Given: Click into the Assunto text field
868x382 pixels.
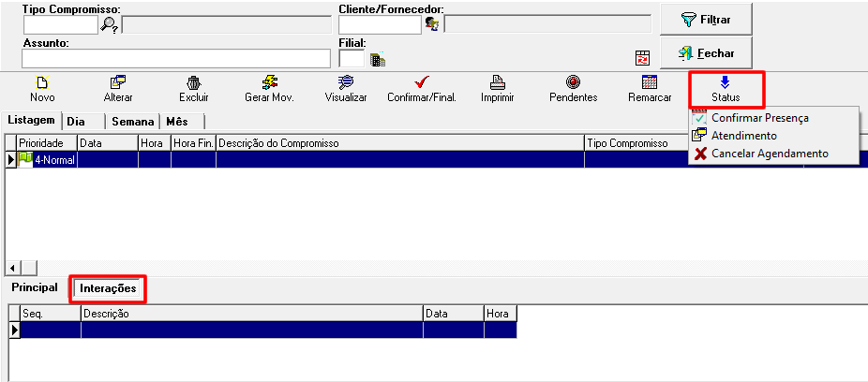Looking at the screenshot, I should pos(175,59).
